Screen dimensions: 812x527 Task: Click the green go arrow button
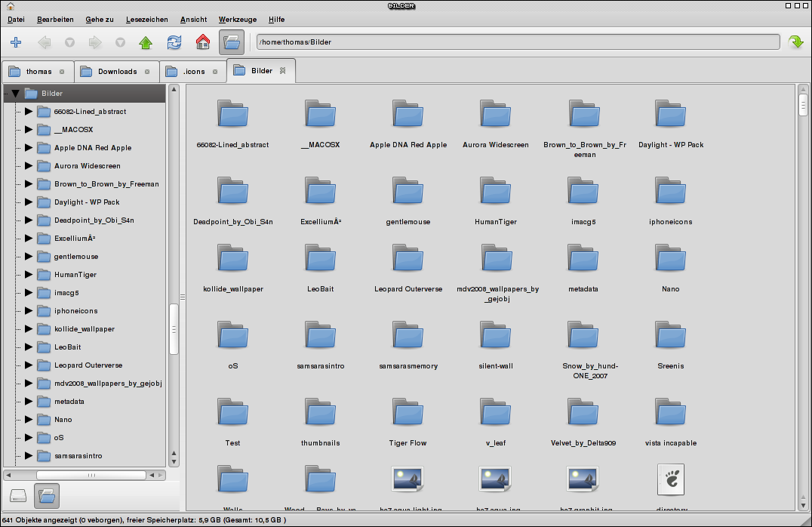(795, 42)
